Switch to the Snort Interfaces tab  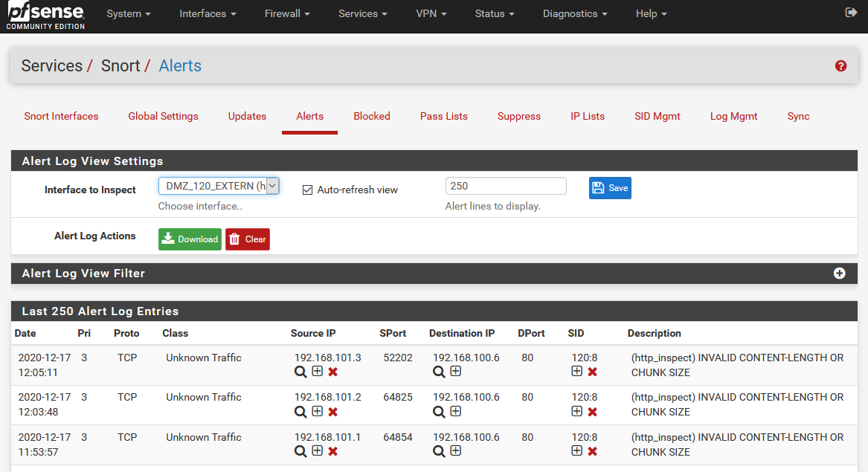pyautogui.click(x=61, y=116)
